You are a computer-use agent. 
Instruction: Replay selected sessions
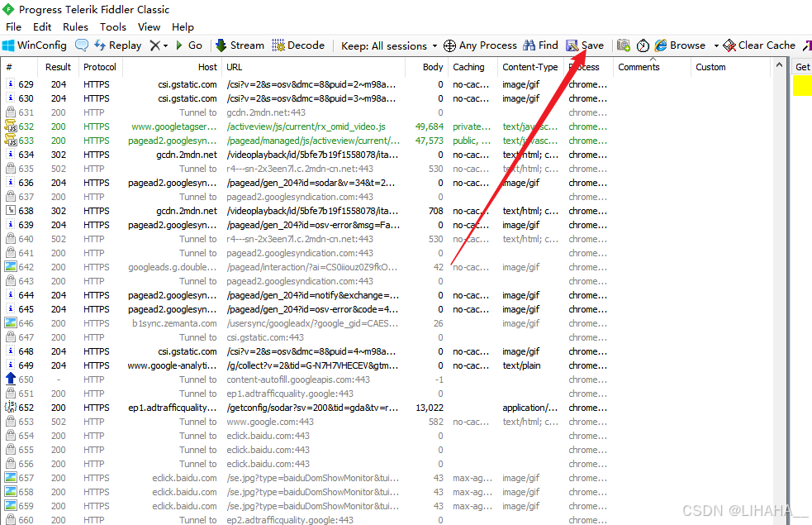117,45
